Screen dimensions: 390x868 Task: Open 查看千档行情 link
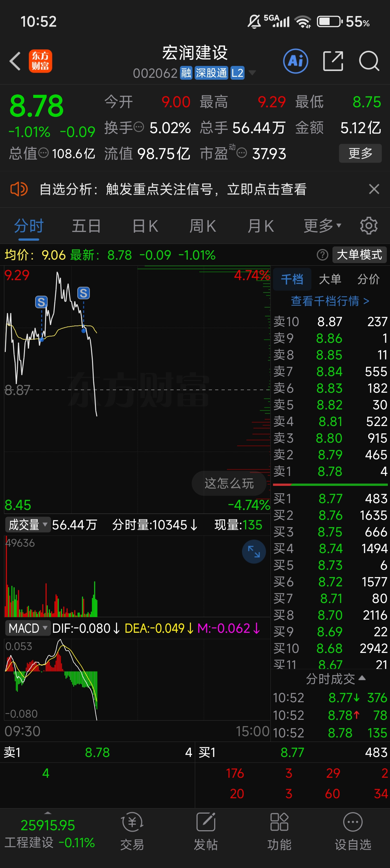pyautogui.click(x=330, y=301)
